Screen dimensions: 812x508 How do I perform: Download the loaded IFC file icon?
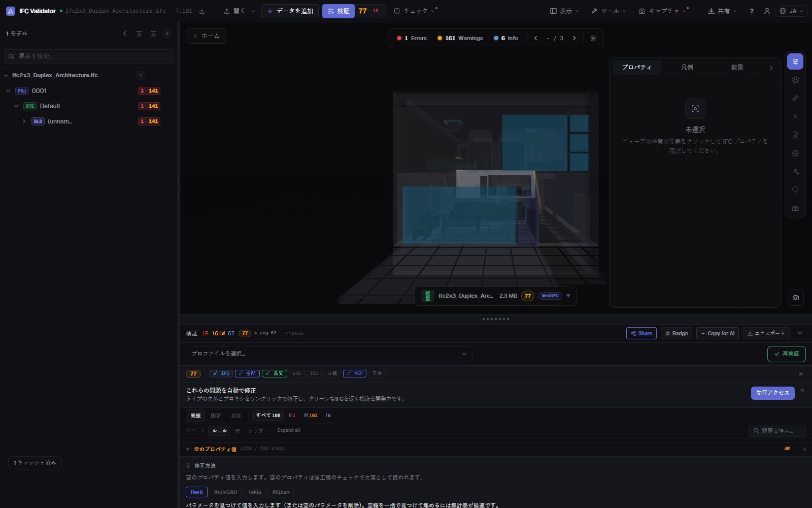click(202, 11)
